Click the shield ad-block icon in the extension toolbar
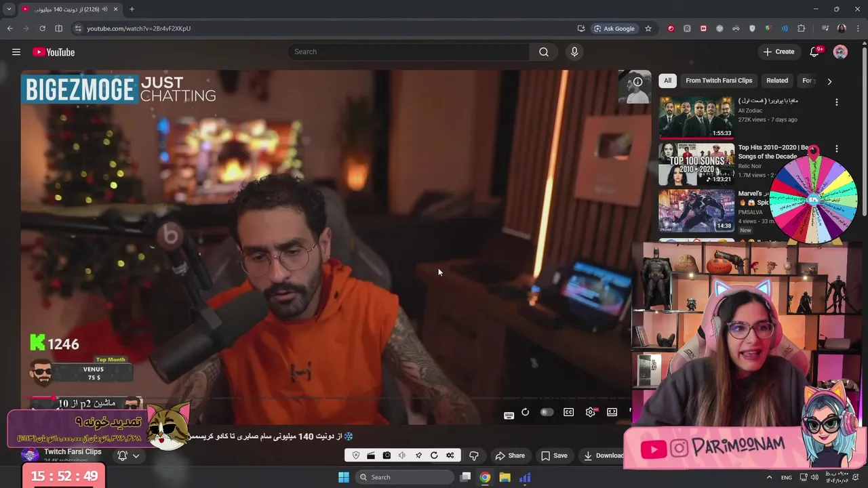 [356, 455]
